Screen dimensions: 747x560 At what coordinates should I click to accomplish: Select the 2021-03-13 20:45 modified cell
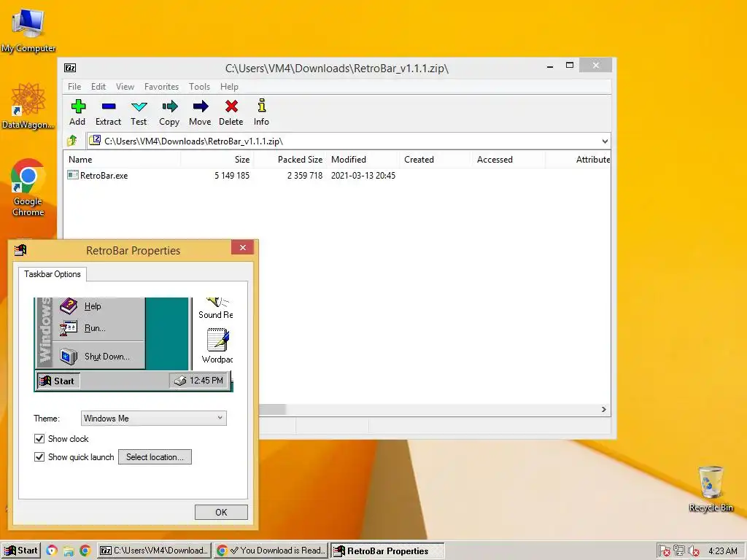[363, 175]
